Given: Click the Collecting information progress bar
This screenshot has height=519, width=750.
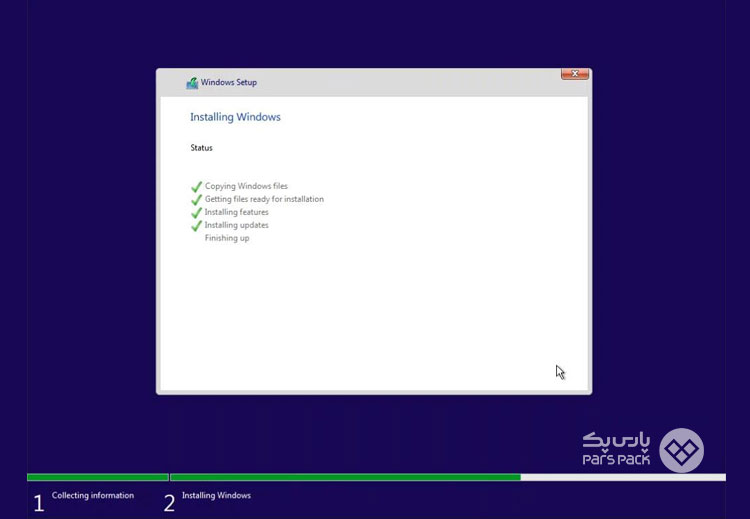Looking at the screenshot, I should point(98,477).
